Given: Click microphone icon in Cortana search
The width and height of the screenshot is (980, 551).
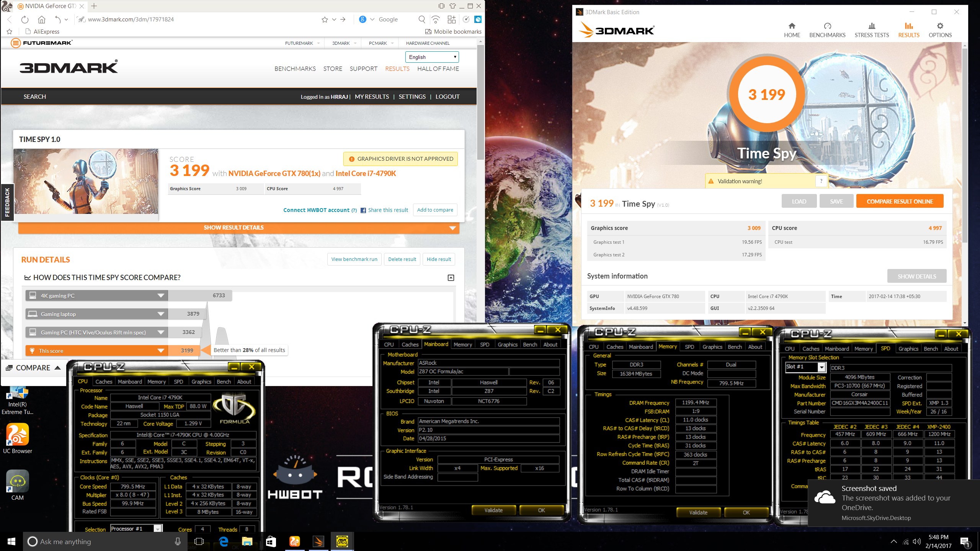Looking at the screenshot, I should pyautogui.click(x=178, y=541).
